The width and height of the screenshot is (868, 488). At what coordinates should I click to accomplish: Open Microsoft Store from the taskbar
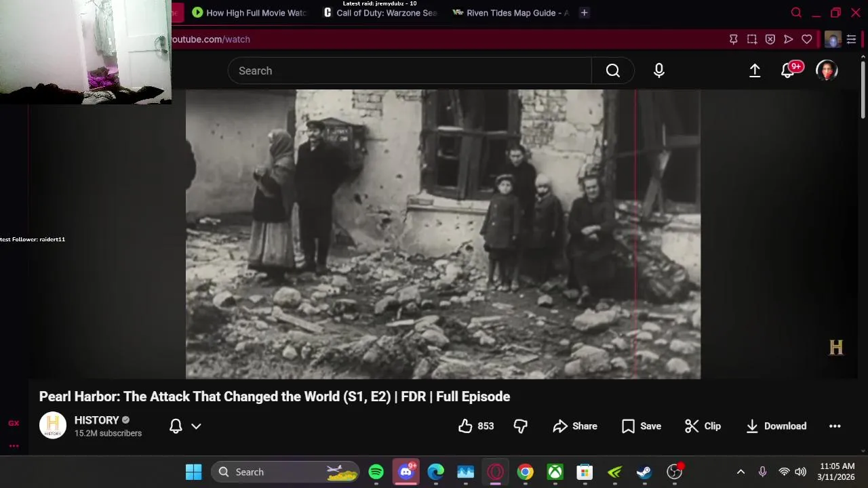585,472
